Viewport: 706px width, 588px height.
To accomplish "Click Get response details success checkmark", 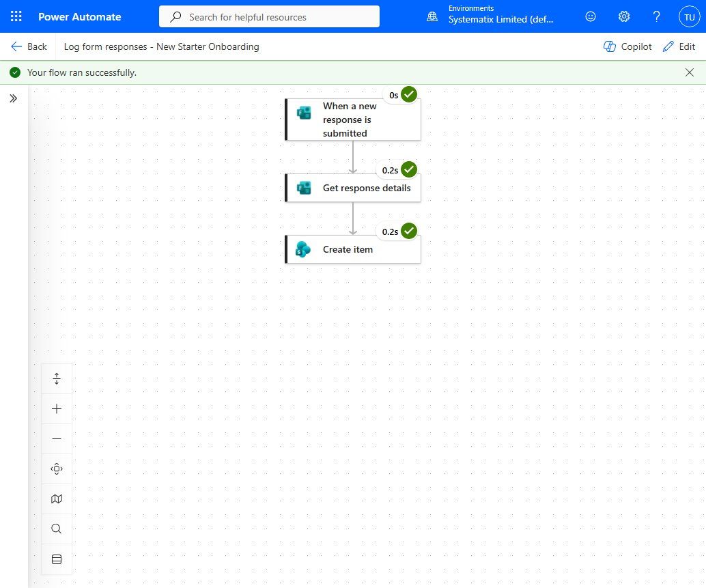I will (x=409, y=170).
